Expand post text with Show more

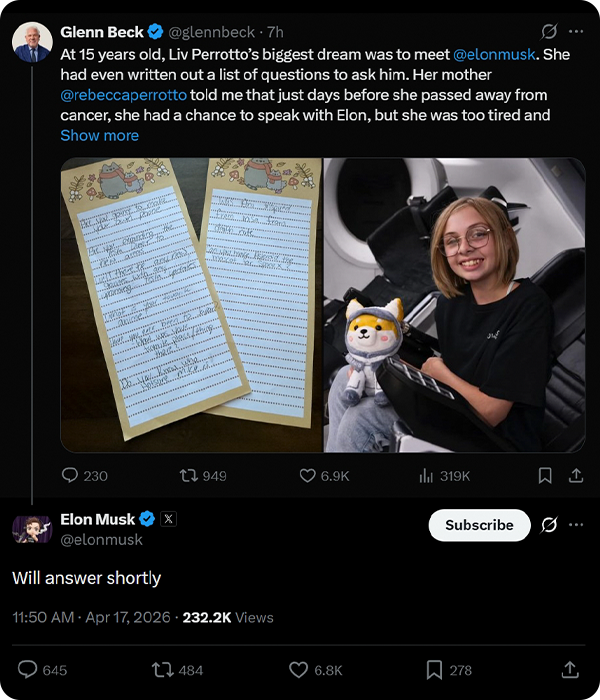(x=100, y=135)
